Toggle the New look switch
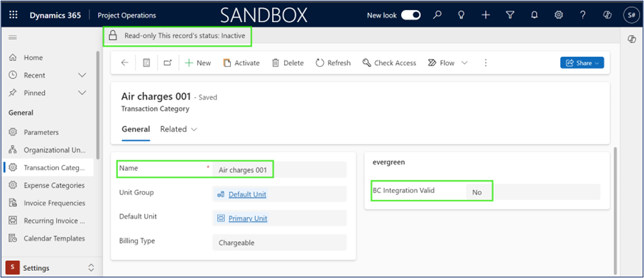644x278 pixels. point(410,15)
